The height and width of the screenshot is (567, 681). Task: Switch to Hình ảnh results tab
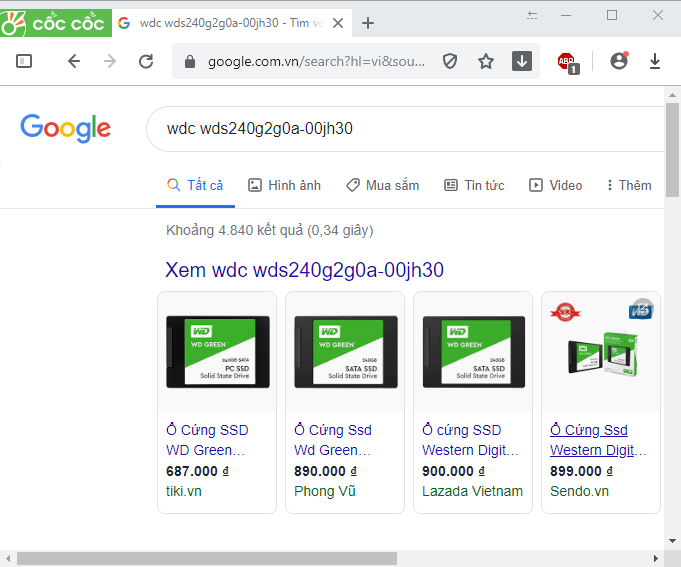click(284, 185)
